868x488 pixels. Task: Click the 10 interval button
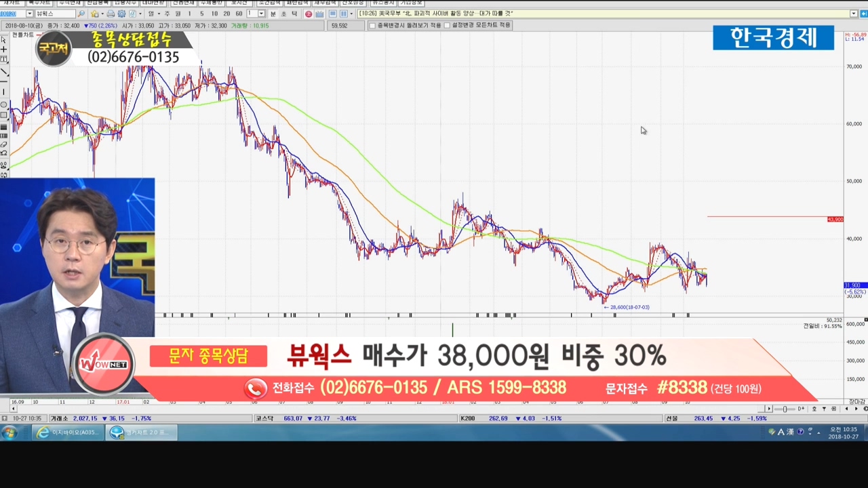coord(214,14)
